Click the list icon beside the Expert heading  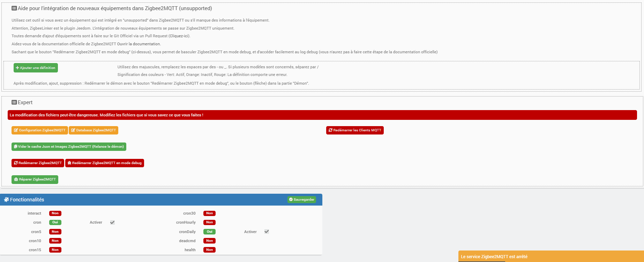(14, 102)
